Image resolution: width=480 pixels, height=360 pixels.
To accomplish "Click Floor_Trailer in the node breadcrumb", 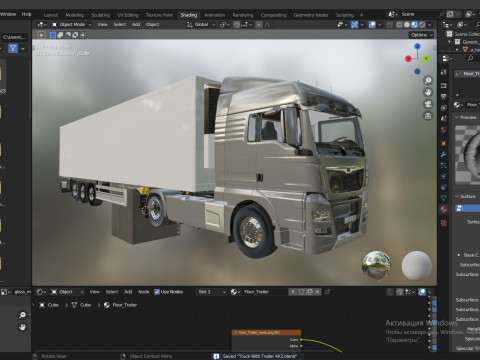I will pyautogui.click(x=121, y=305).
